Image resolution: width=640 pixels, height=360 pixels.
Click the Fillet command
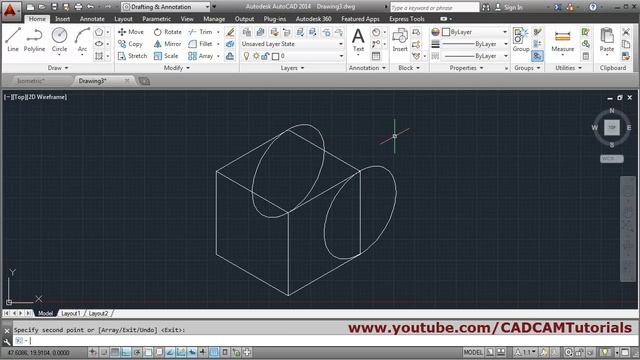click(x=200, y=44)
